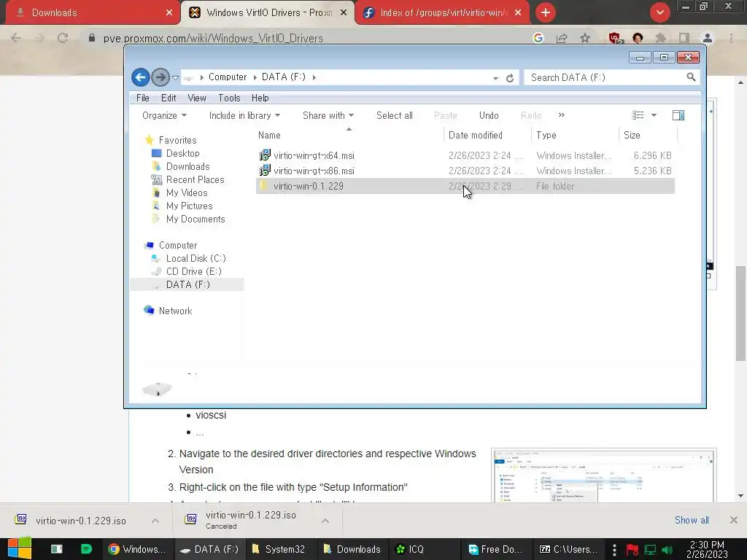
Task: Click Select all in the toolbar
Action: 395,116
